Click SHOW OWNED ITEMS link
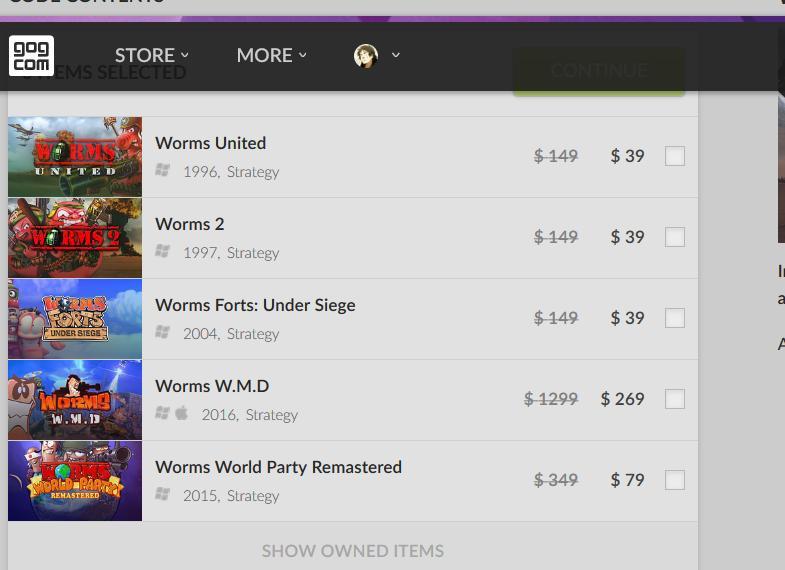Screen dimensions: 785x570 pos(352,551)
